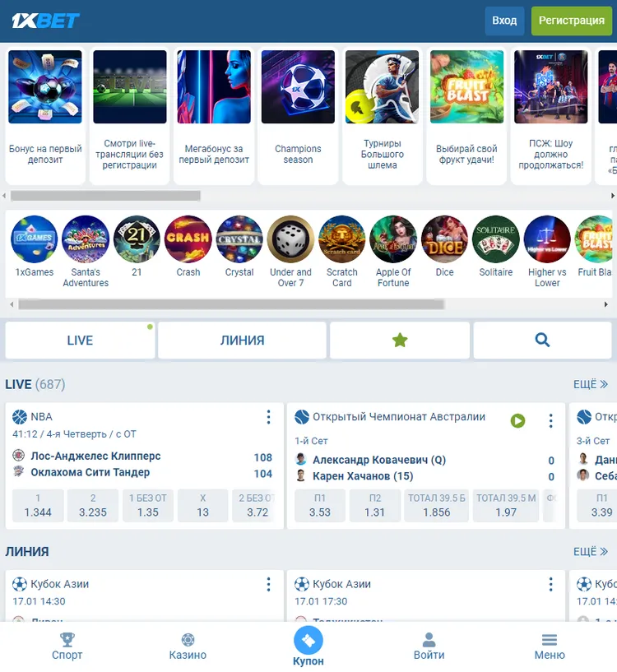
Task: Open Казино in bottom navigation
Action: click(188, 647)
